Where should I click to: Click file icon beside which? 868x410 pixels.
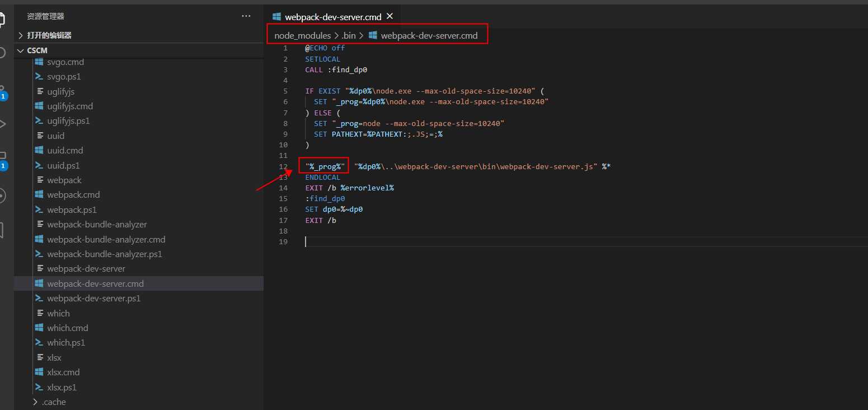[40, 313]
